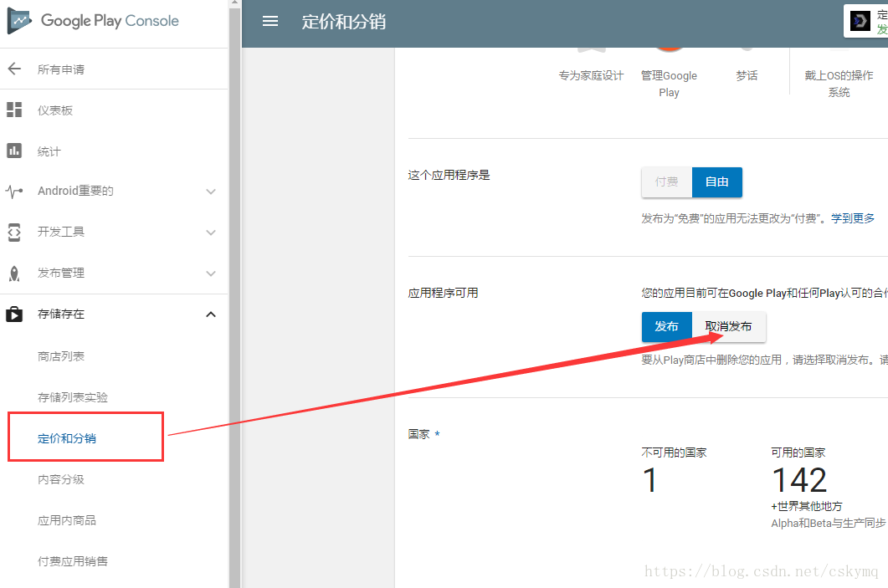Click the 仪表板 dashboard icon
Screen dimensions: 888x588
pyautogui.click(x=14, y=110)
